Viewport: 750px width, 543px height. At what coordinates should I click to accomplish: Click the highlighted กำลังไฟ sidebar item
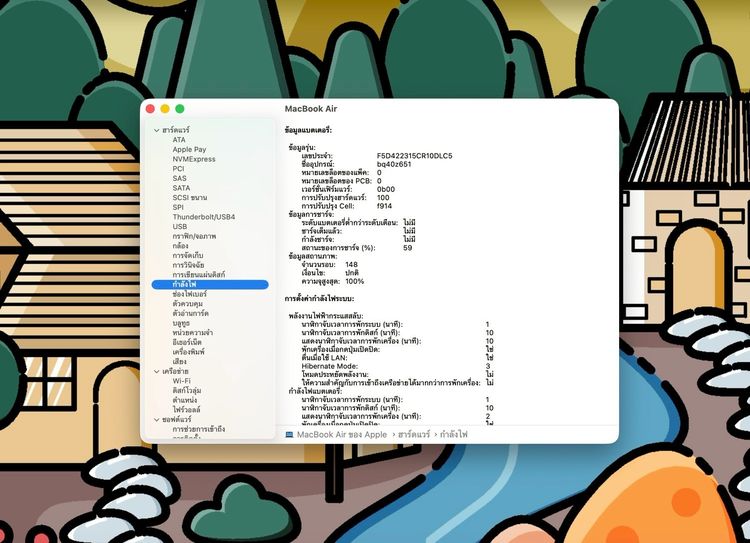click(210, 285)
